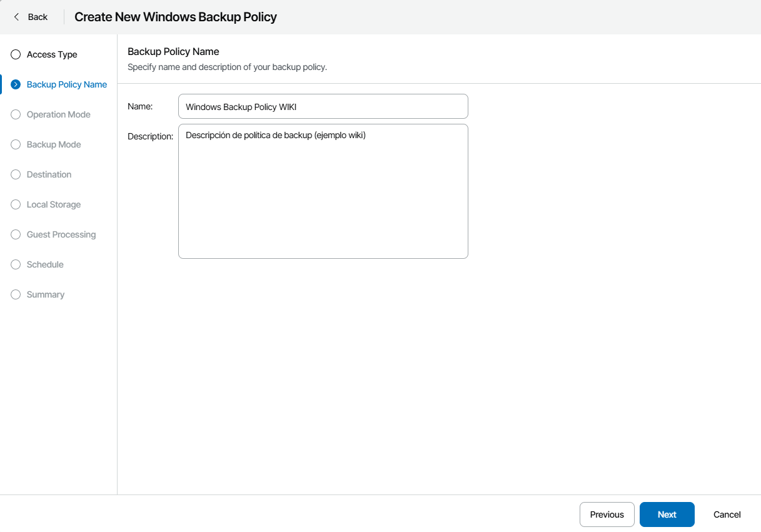Screen dimensions: 761x532
Task: Click the back chevron arrow next to Back
Action: 16,17
